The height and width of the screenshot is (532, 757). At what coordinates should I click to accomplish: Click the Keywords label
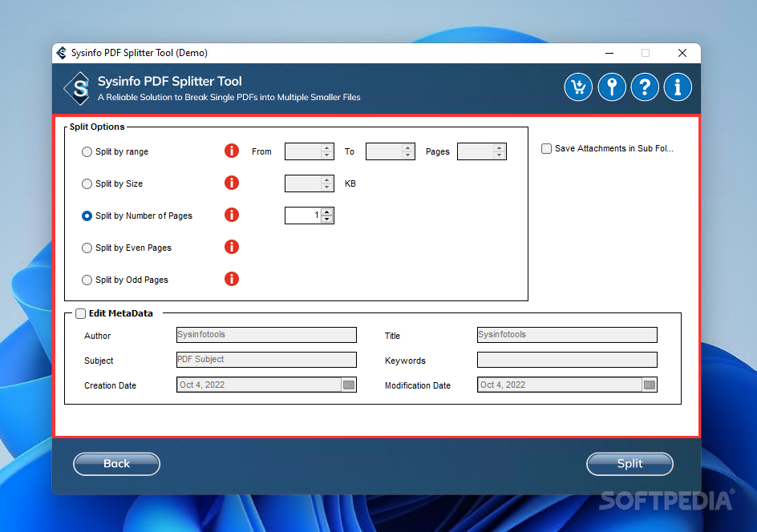click(x=405, y=361)
